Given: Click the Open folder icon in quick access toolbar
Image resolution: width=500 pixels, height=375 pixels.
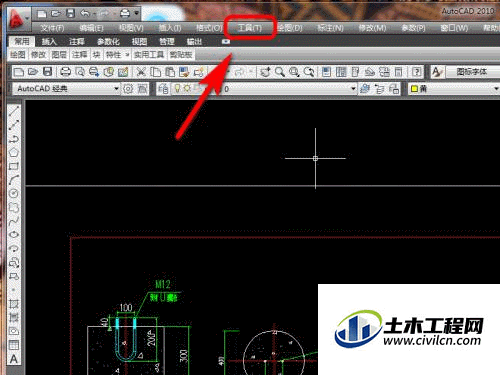Looking at the screenshot, I should 56,14.
